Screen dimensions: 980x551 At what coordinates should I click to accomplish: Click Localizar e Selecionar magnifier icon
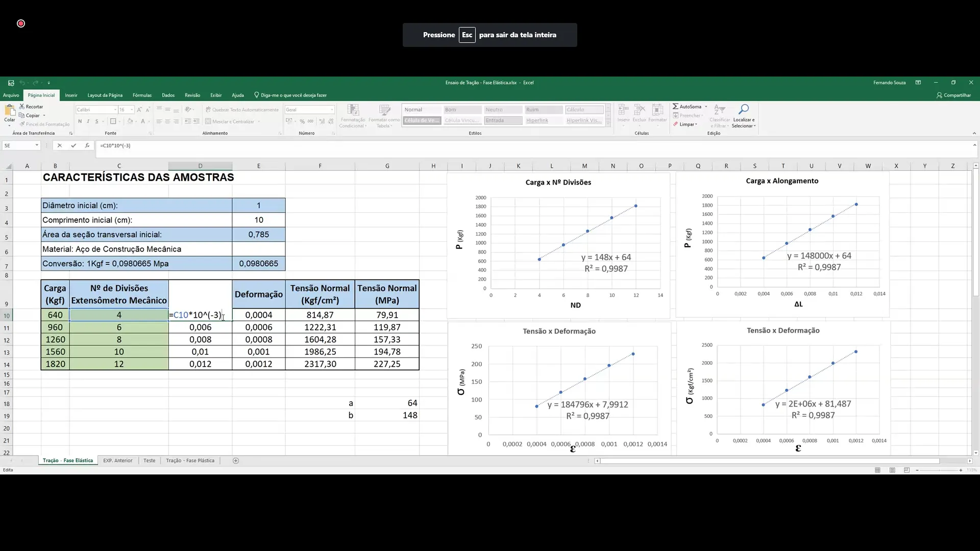744,110
